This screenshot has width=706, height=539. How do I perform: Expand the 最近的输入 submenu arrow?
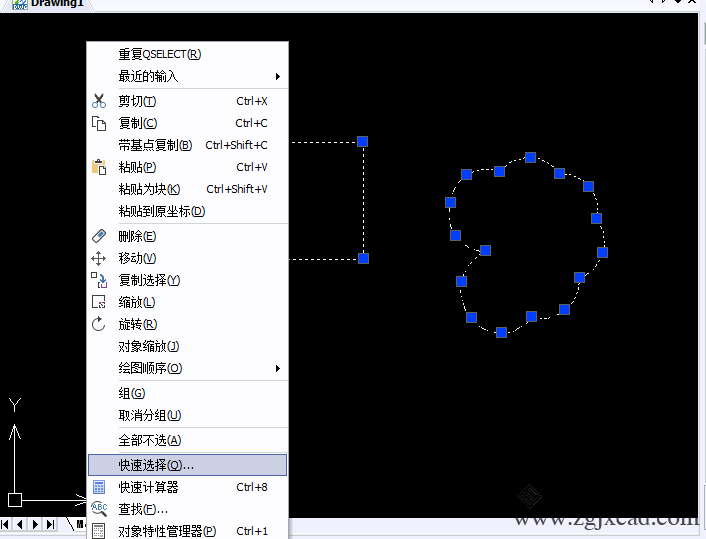tap(278, 77)
